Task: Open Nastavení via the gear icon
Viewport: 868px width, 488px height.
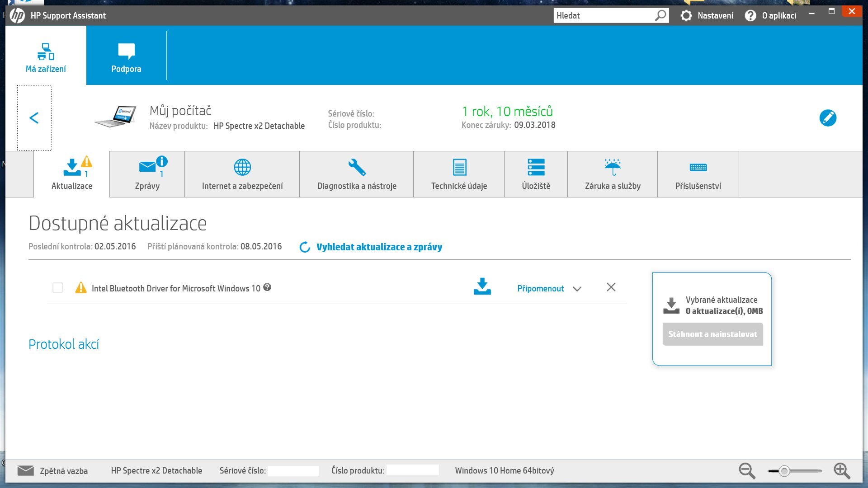Action: coord(686,15)
